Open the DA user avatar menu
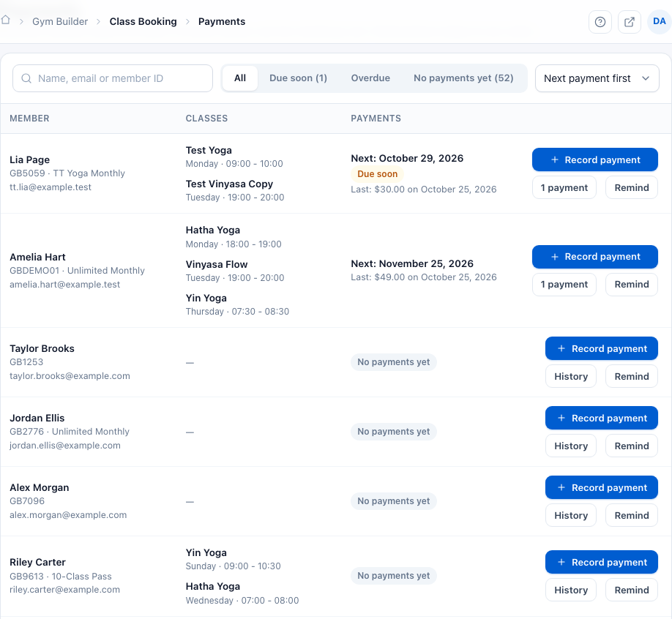The height and width of the screenshot is (619, 672). [659, 21]
